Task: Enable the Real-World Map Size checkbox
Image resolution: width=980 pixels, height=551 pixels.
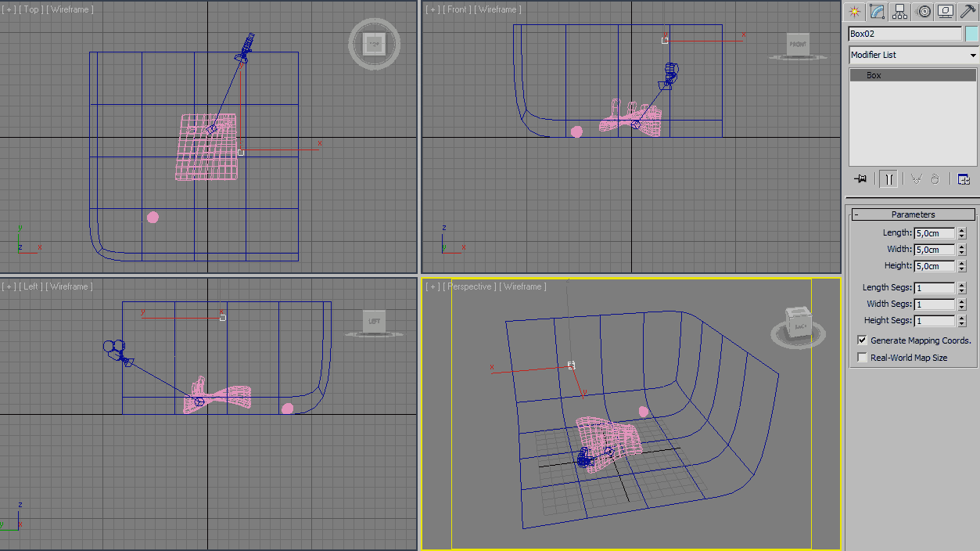Action: pos(863,358)
